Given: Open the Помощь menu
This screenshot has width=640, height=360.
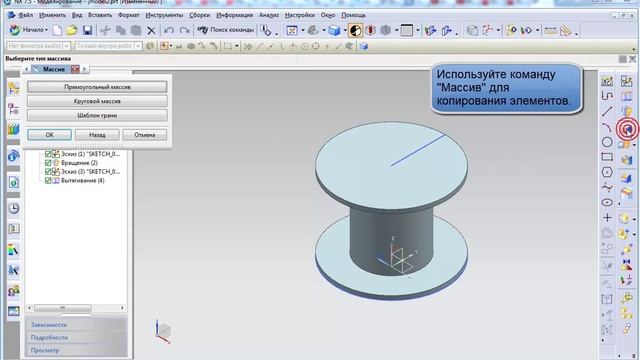Looking at the screenshot, I should point(353,15).
